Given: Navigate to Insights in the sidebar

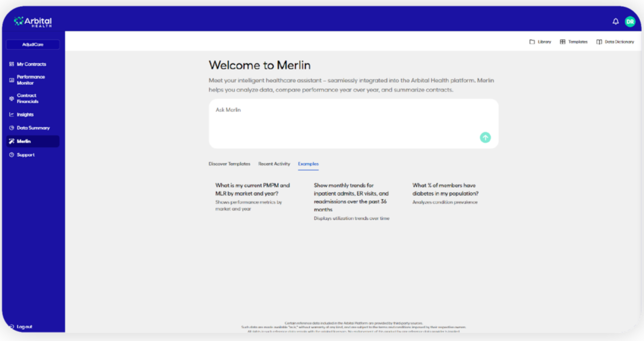Looking at the screenshot, I should pos(25,114).
